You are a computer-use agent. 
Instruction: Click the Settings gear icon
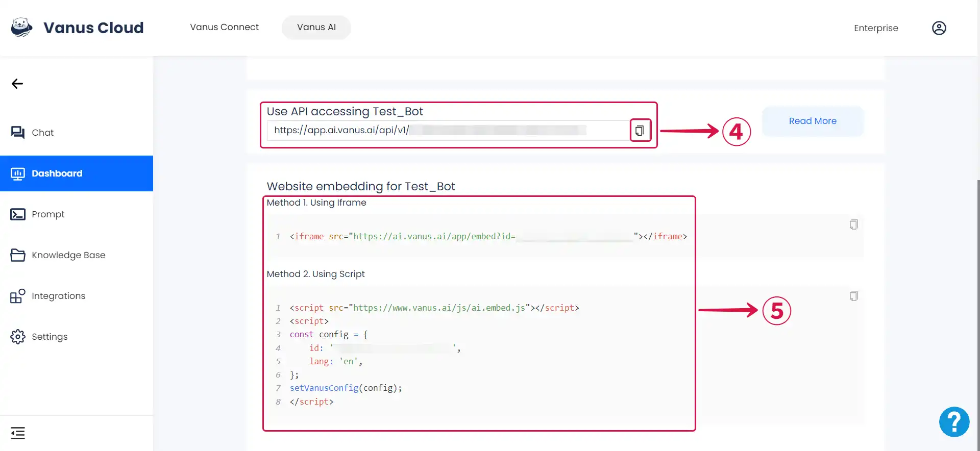(18, 337)
